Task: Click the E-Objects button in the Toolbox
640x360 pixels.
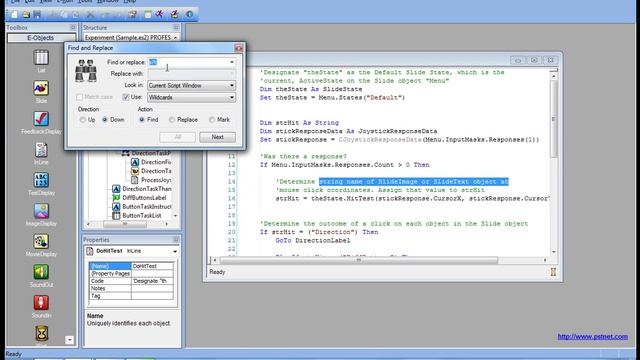Action: coord(40,38)
